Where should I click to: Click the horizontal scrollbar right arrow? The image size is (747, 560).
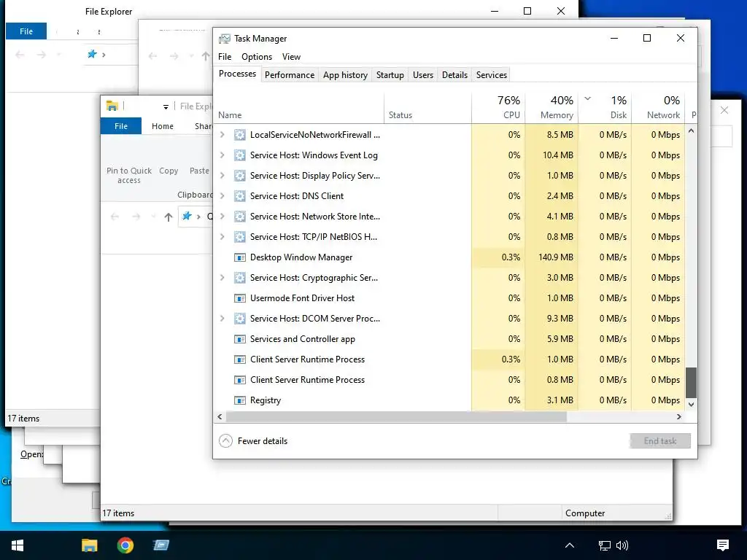pos(679,416)
